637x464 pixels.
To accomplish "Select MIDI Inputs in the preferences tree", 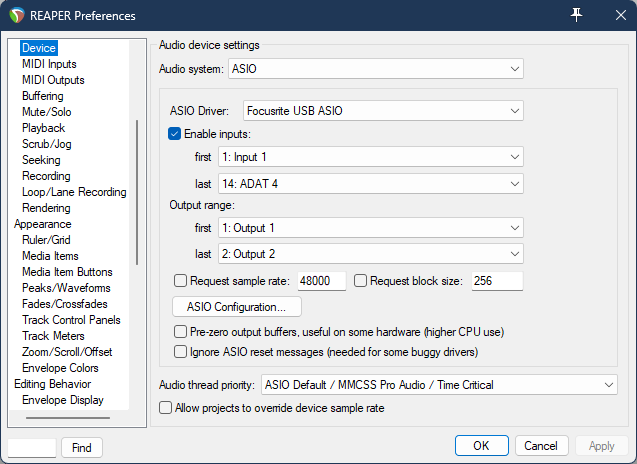I will click(x=49, y=64).
